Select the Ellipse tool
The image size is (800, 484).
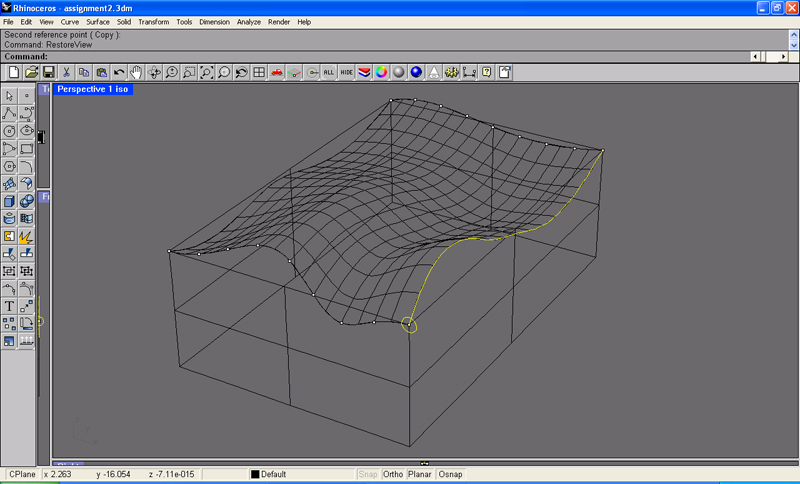[27, 131]
